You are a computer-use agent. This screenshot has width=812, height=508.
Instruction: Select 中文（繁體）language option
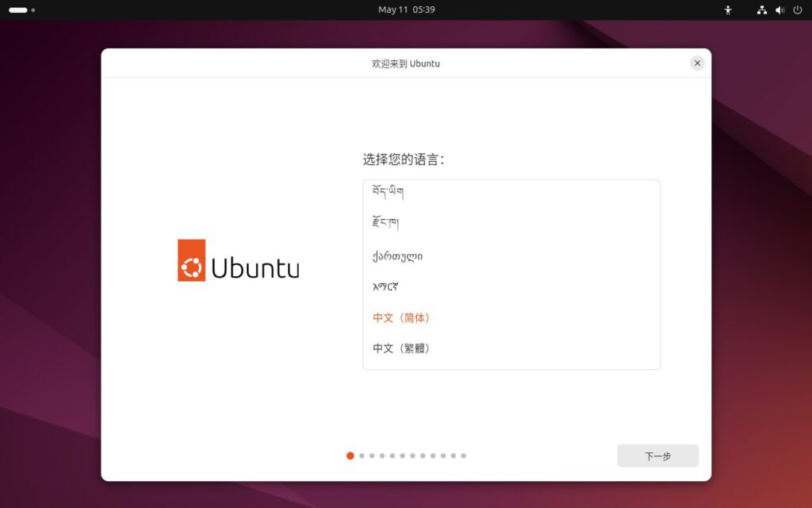coord(401,348)
